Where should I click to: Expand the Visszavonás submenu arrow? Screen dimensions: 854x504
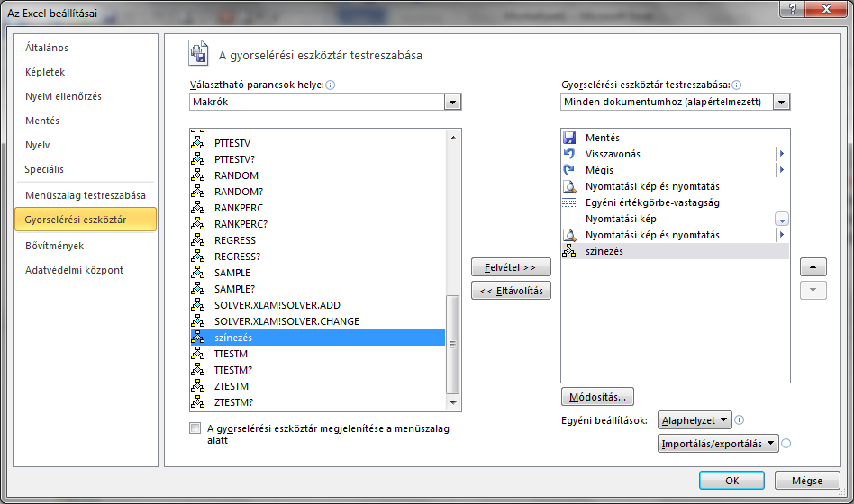coord(782,154)
